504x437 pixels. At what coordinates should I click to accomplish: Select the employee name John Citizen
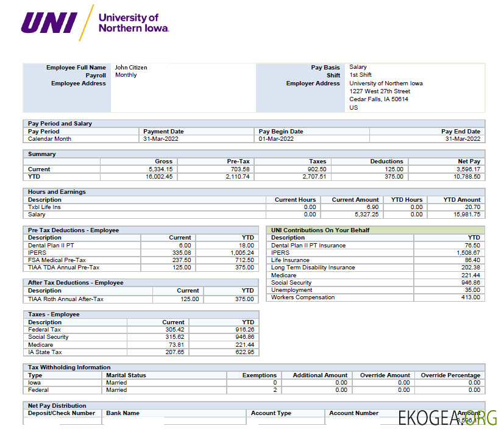[x=131, y=68]
